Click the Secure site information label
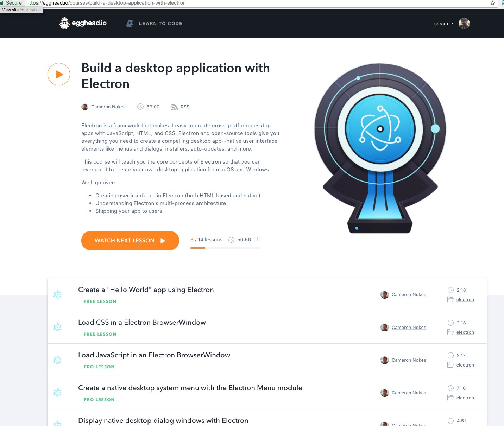504x426 pixels. click(14, 3)
